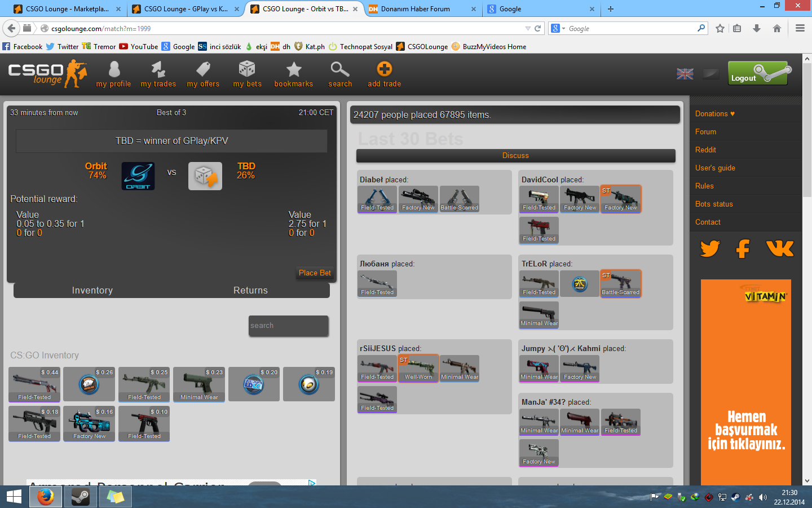Go to browser home page icon
812x508 pixels.
click(x=777, y=28)
